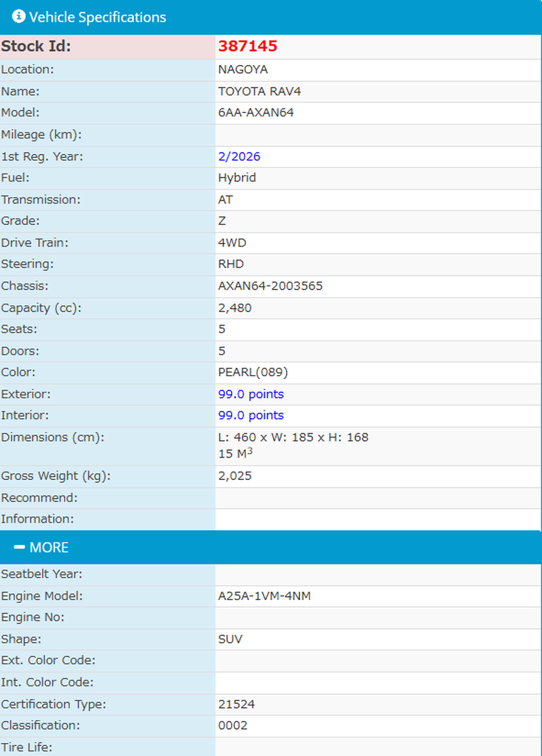Click the RHD steering value
542x756 pixels.
(231, 264)
